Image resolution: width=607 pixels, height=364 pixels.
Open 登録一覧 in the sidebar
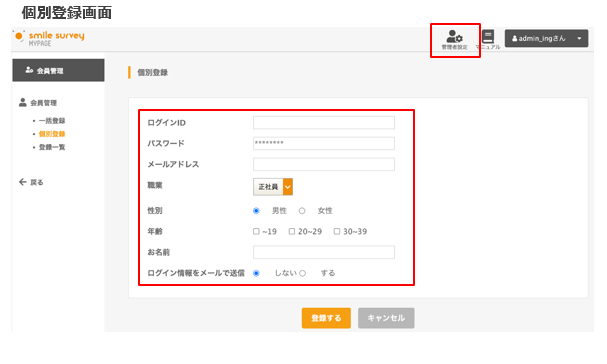tap(52, 147)
